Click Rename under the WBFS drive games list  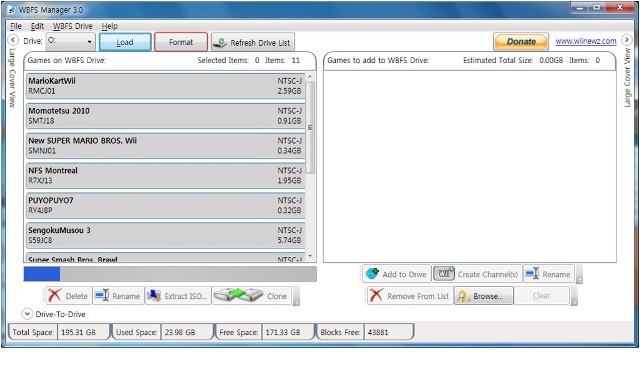[x=118, y=296]
